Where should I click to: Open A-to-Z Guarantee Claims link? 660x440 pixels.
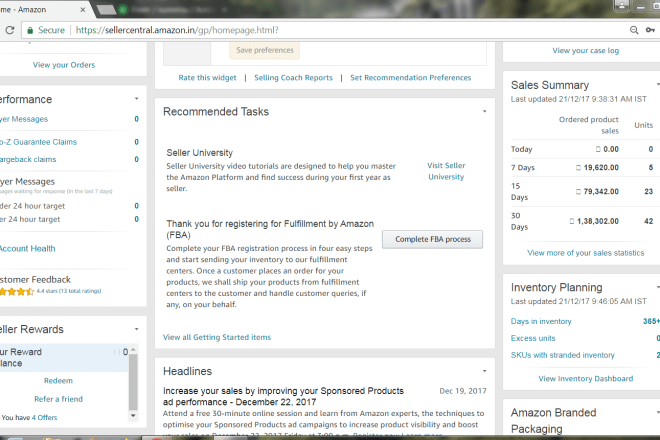coord(38,142)
